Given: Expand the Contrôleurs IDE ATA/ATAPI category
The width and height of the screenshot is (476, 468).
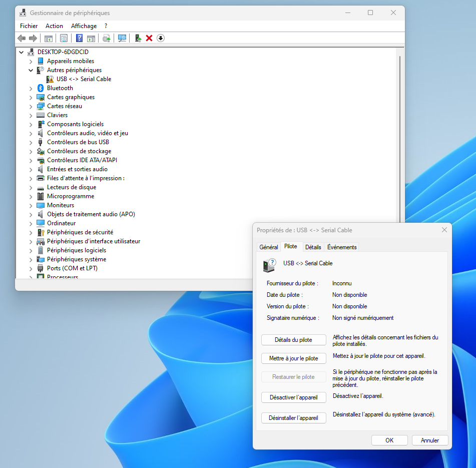Looking at the screenshot, I should (x=31, y=161).
